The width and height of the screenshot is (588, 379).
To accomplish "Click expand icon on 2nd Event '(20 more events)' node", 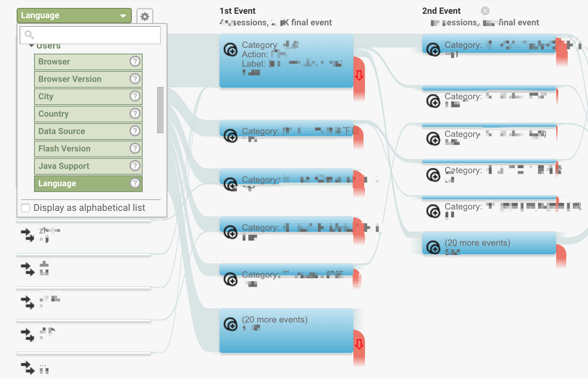I will [x=433, y=247].
